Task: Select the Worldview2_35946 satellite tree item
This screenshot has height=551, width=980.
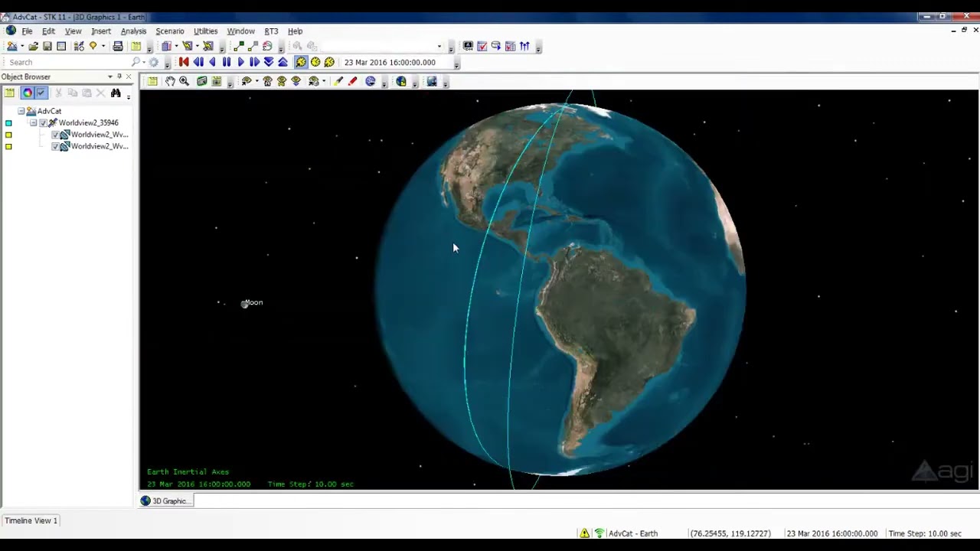Action: 88,123
